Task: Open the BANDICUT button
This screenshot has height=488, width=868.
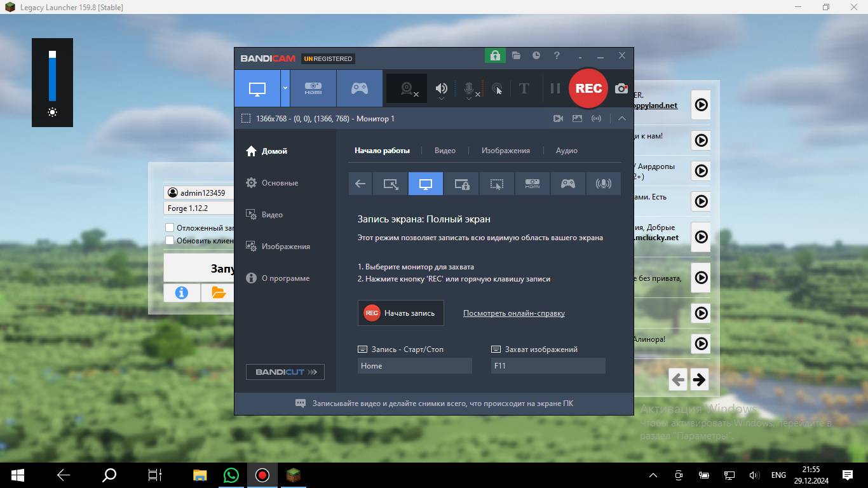Action: [285, 372]
